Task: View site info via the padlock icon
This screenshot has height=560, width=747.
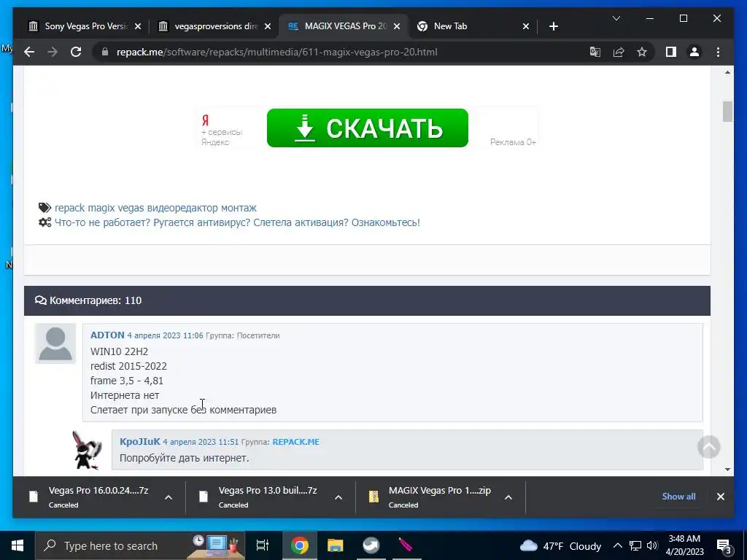Action: (x=105, y=52)
